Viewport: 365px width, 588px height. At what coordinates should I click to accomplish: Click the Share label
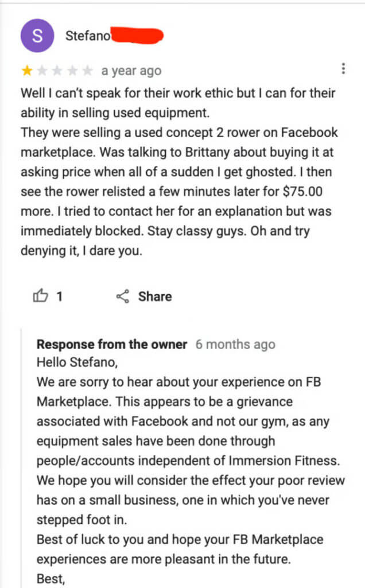click(x=155, y=296)
